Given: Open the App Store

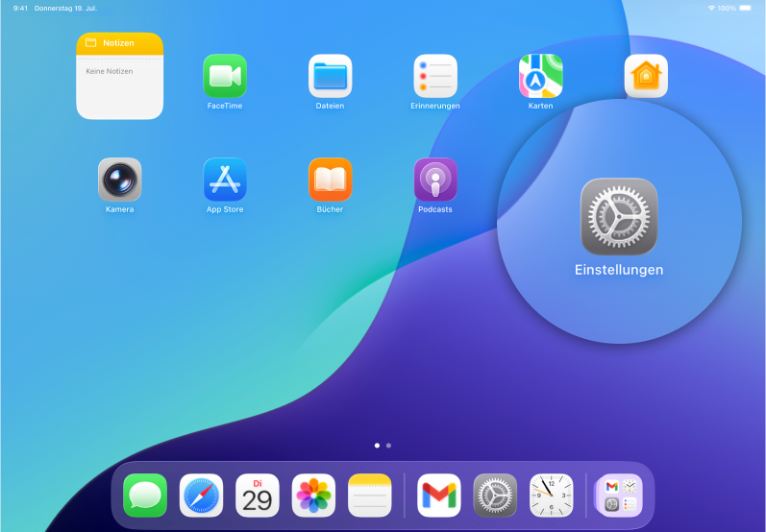Looking at the screenshot, I should 225,180.
